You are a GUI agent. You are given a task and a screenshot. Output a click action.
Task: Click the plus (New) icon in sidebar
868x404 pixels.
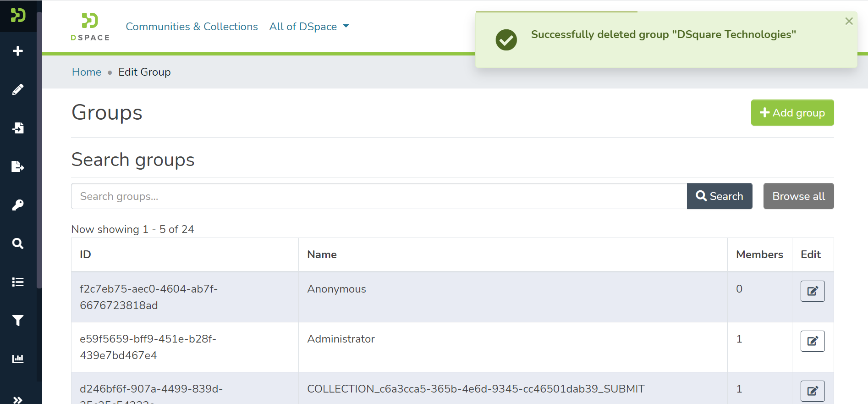click(18, 51)
